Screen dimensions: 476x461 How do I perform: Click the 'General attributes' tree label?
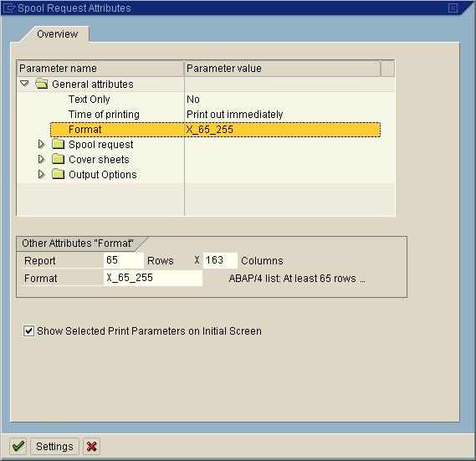(93, 85)
